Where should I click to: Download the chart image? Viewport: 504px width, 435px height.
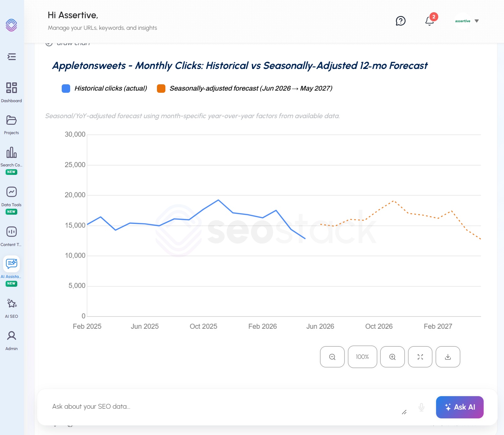[448, 357]
